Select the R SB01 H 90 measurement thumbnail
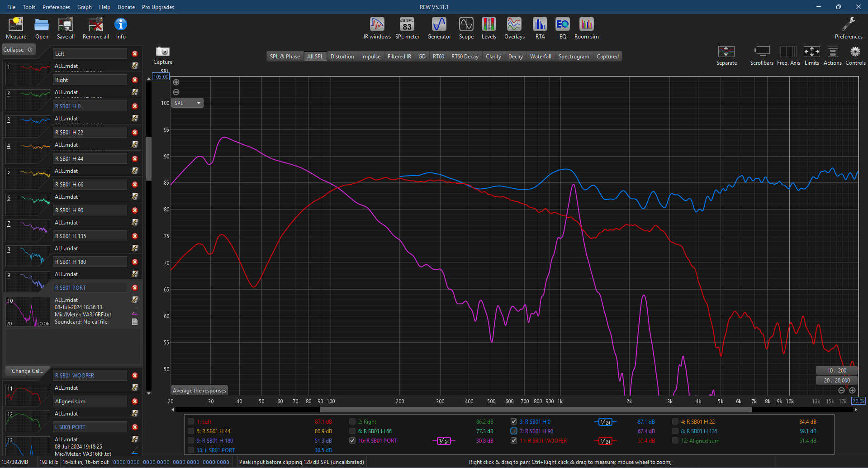Screen dimensions: 868x468 [x=28, y=230]
